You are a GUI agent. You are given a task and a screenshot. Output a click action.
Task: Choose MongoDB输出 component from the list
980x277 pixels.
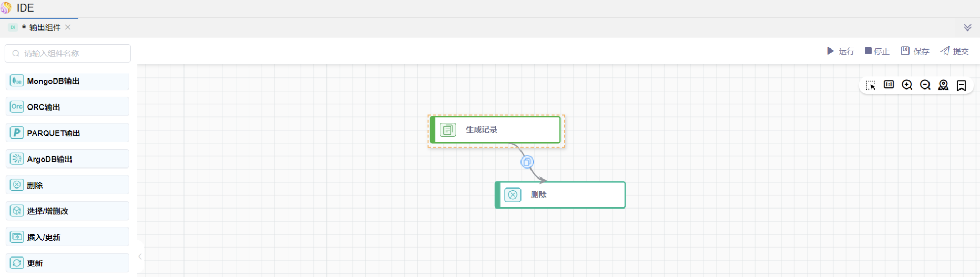point(67,81)
